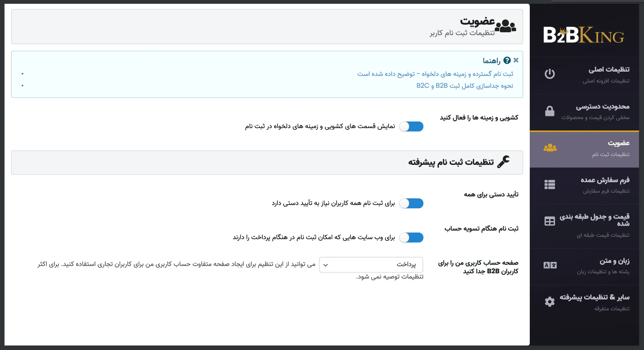This screenshot has height=350, width=644.
Task: Select the عضویت menu tab
Action: pos(584,149)
